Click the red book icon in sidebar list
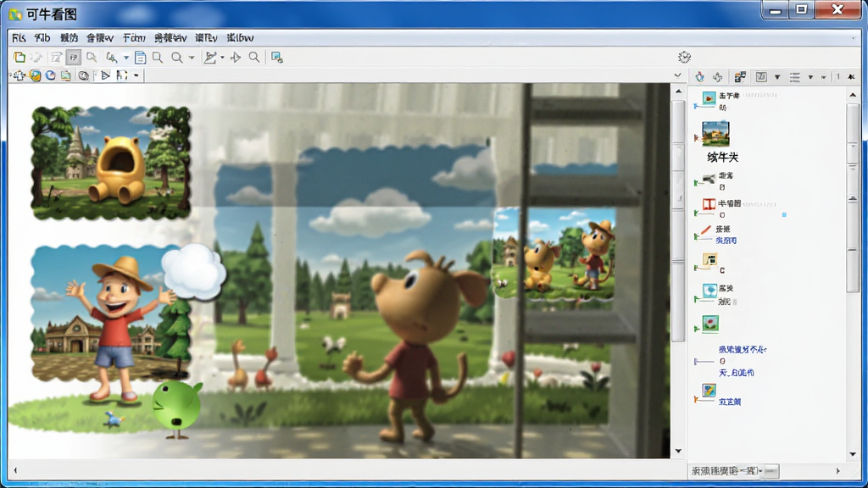The width and height of the screenshot is (868, 488). [x=709, y=204]
